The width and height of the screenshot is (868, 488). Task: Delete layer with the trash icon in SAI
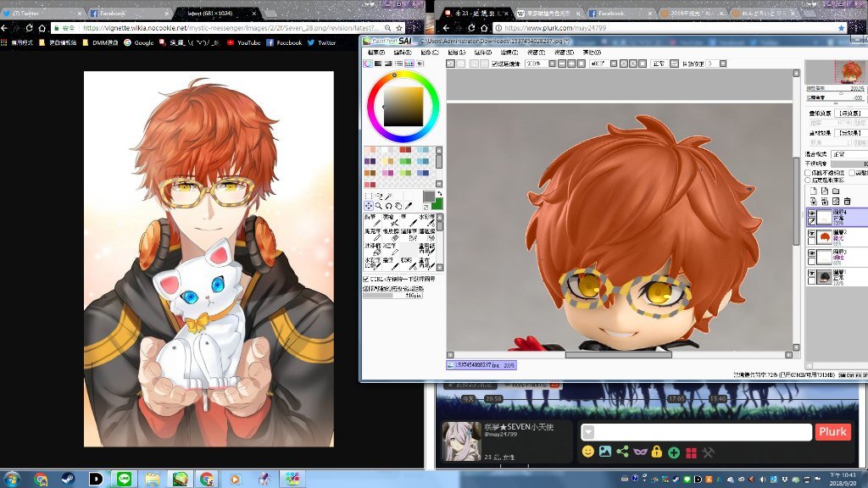pos(847,201)
